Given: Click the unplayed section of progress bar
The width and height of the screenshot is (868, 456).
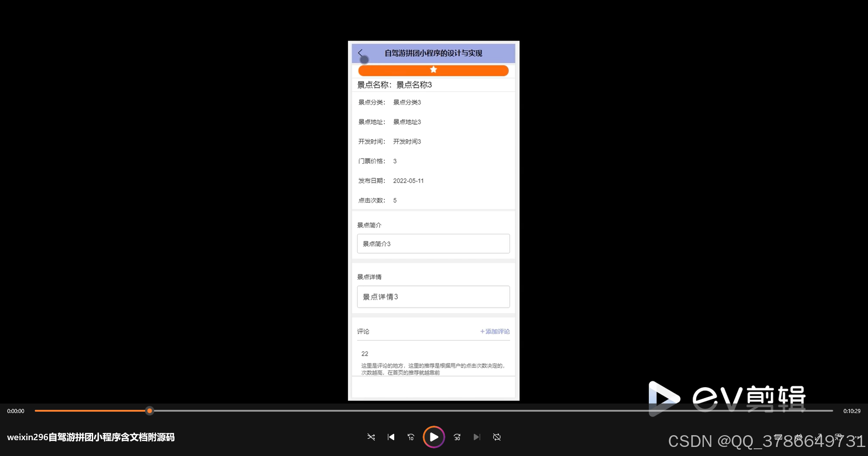Looking at the screenshot, I should 493,411.
